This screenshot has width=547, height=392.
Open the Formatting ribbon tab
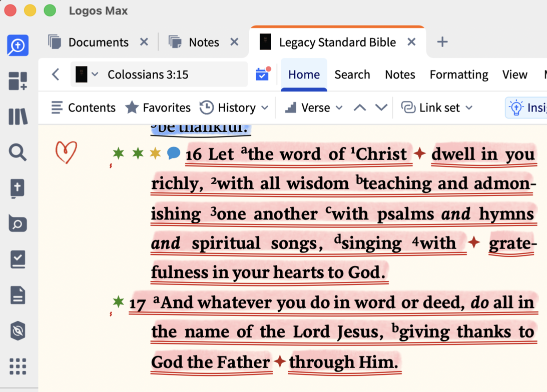(x=459, y=74)
